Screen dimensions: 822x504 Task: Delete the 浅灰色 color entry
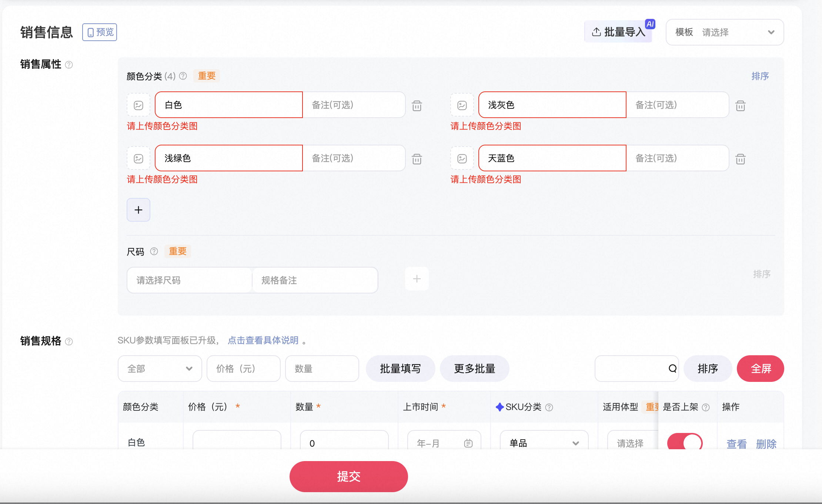click(741, 106)
